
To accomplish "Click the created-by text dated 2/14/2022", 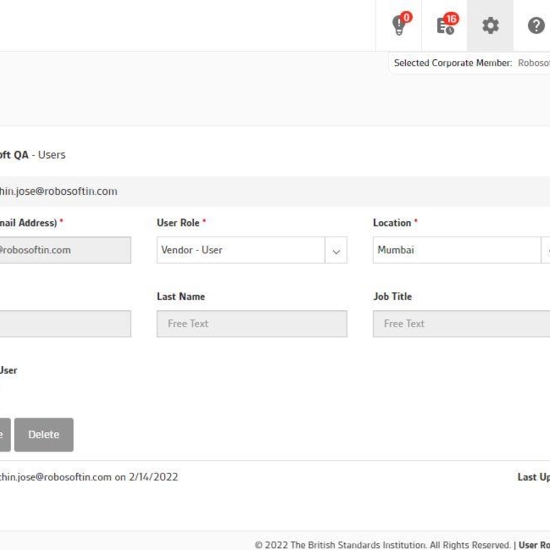I will [x=89, y=477].
